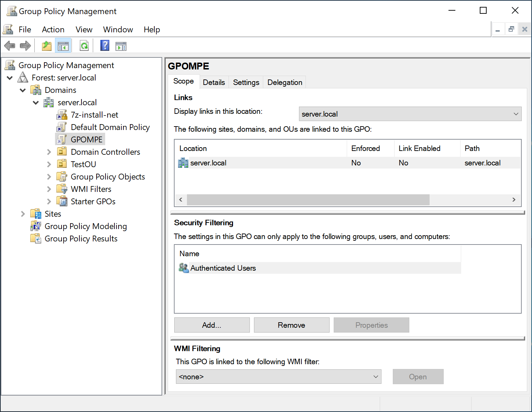
Task: Open the Action menu
Action: tap(53, 30)
